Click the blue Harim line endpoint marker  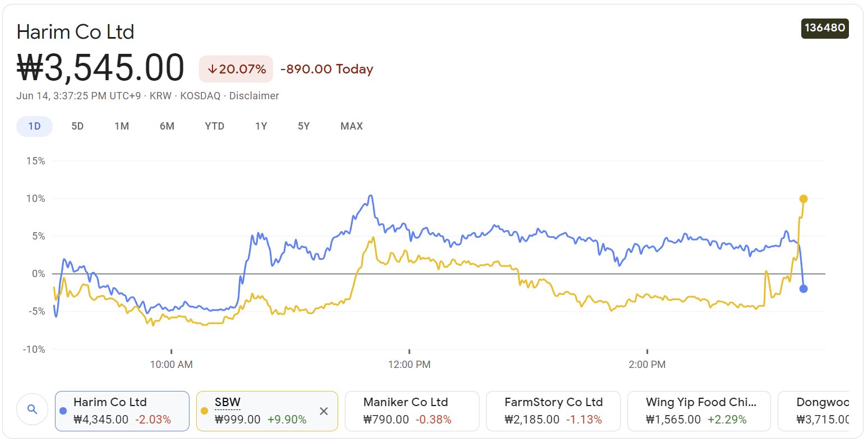point(803,289)
